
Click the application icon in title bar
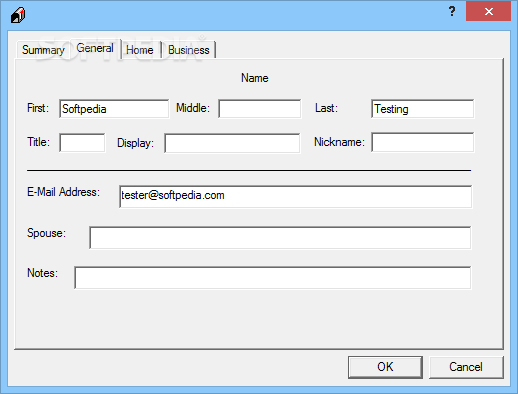[x=18, y=15]
